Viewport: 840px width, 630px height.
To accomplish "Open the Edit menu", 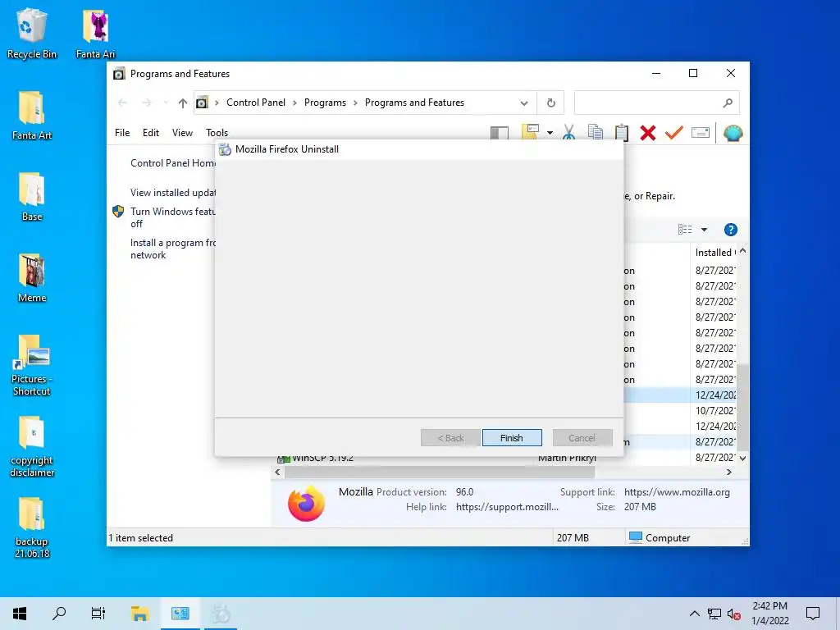I will click(x=151, y=133).
